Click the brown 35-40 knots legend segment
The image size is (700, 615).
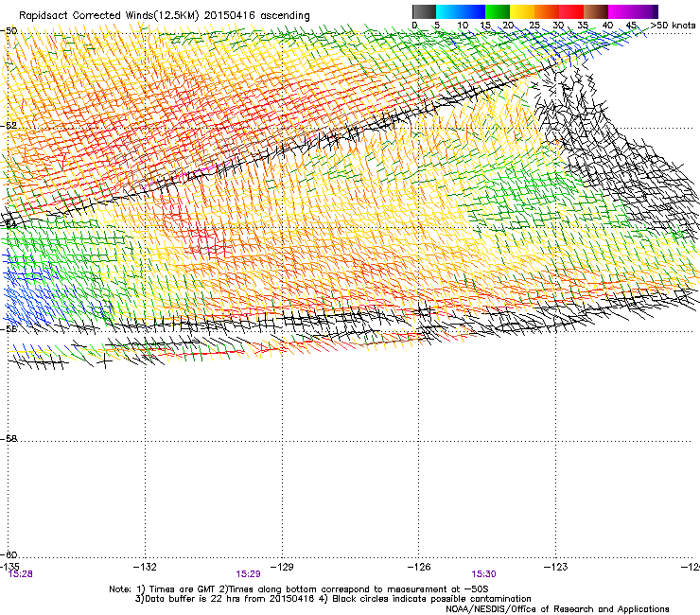596,11
